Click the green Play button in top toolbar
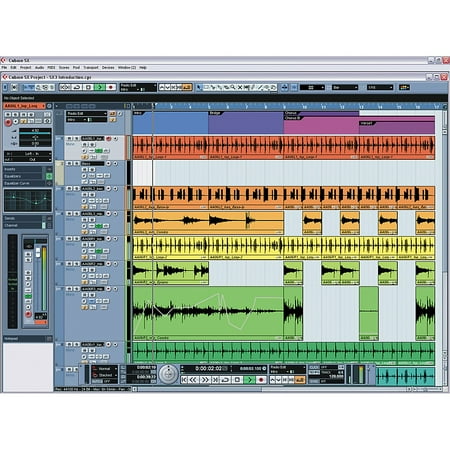This screenshot has width=450, height=450. [100, 87]
